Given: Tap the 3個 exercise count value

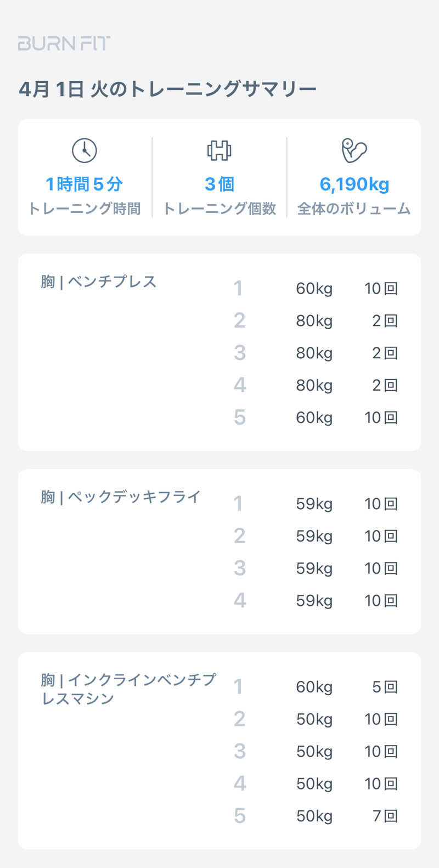Looking at the screenshot, I should 219,184.
